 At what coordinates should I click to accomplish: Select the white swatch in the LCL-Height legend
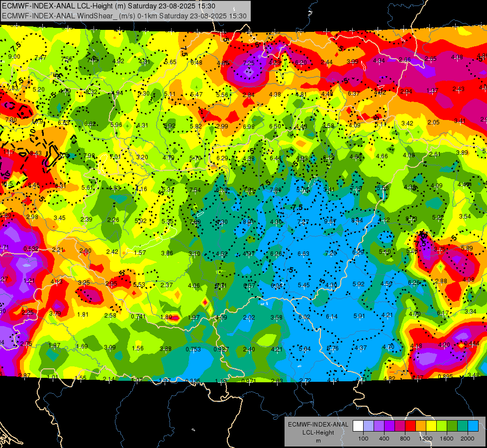pos(358,426)
